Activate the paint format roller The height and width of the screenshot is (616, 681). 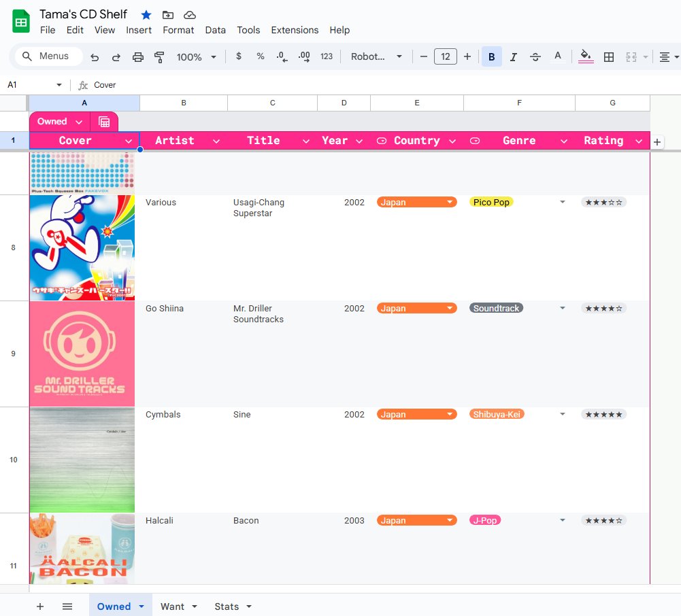point(159,57)
